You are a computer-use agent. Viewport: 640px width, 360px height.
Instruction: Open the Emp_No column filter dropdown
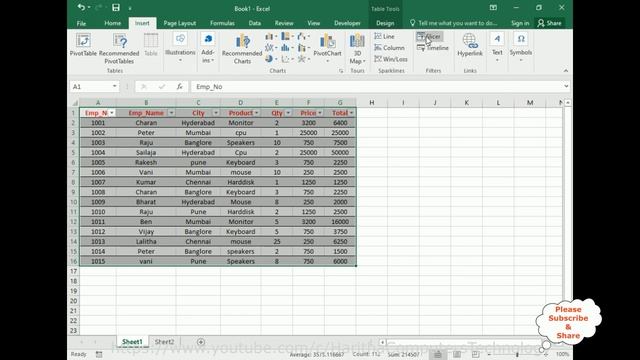point(111,113)
